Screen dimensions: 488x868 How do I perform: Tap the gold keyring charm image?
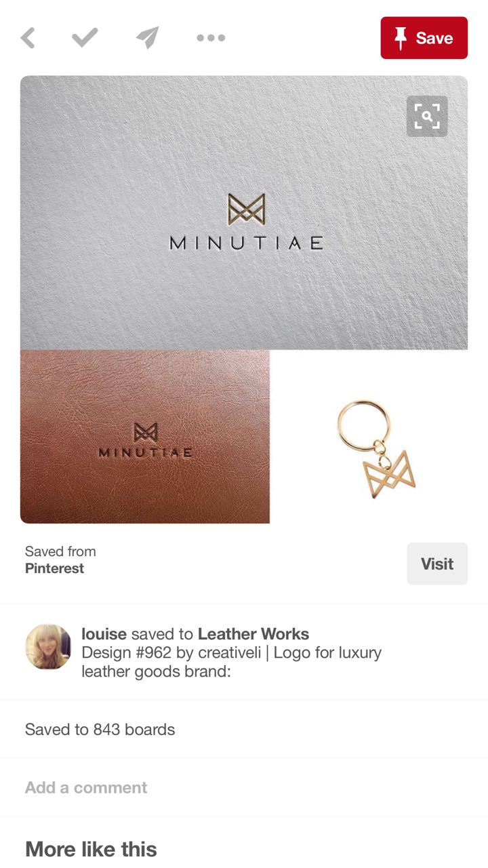coord(376,448)
